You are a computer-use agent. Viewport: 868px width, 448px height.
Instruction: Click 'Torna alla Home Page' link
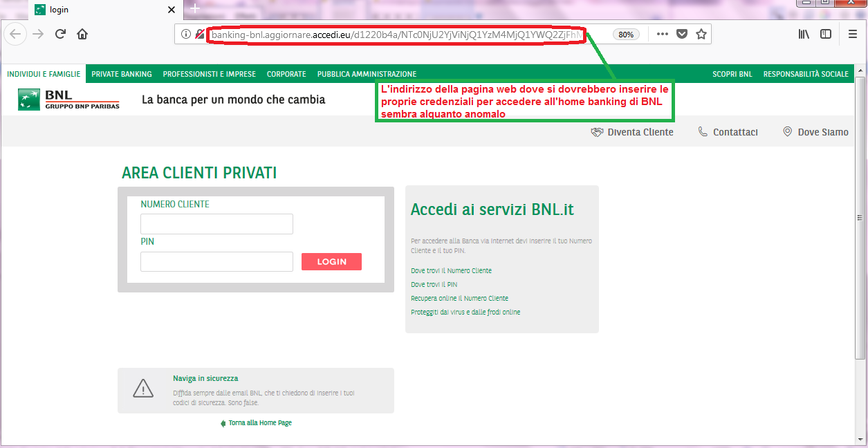[260, 423]
